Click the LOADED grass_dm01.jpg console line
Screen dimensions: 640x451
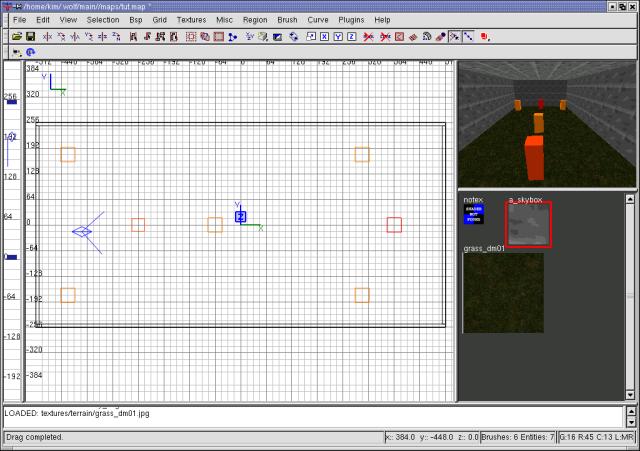click(77, 413)
